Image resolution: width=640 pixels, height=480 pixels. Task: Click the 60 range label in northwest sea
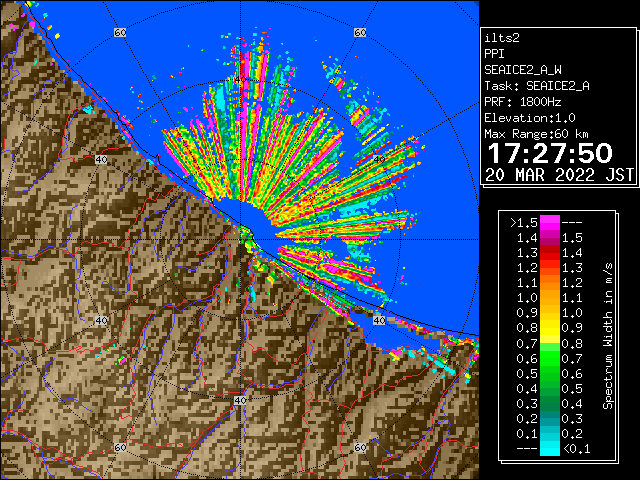pyautogui.click(x=120, y=32)
